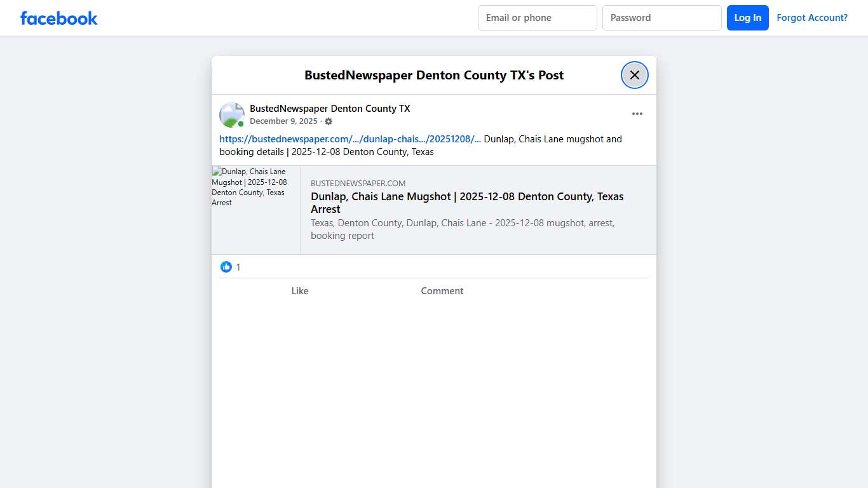The height and width of the screenshot is (488, 868).
Task: Click the blue thumbs-up reaction icon
Action: [226, 267]
